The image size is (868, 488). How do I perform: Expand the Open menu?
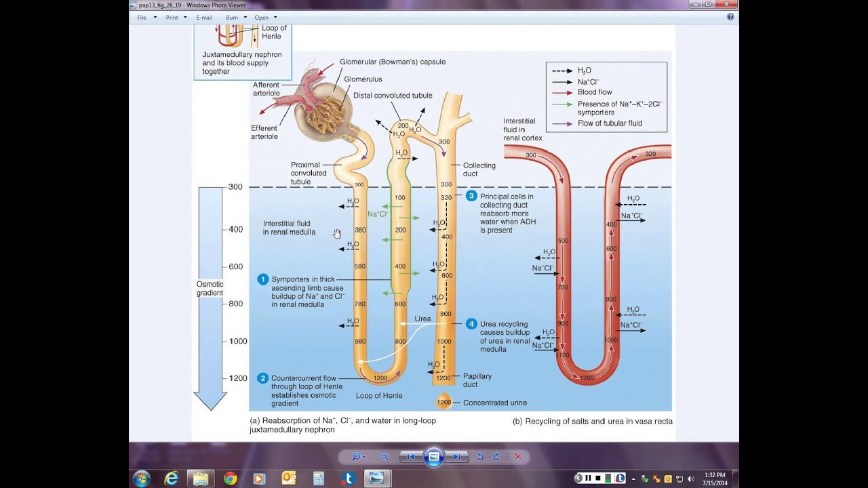pos(265,18)
